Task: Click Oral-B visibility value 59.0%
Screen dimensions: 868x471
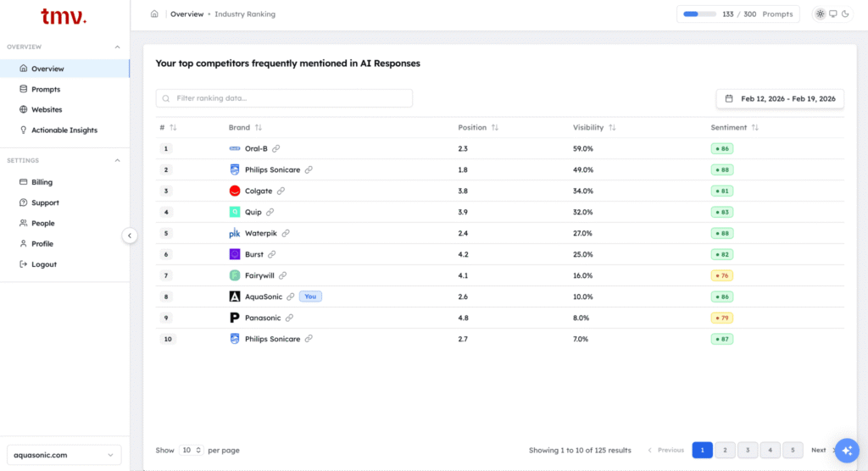Action: coord(583,148)
